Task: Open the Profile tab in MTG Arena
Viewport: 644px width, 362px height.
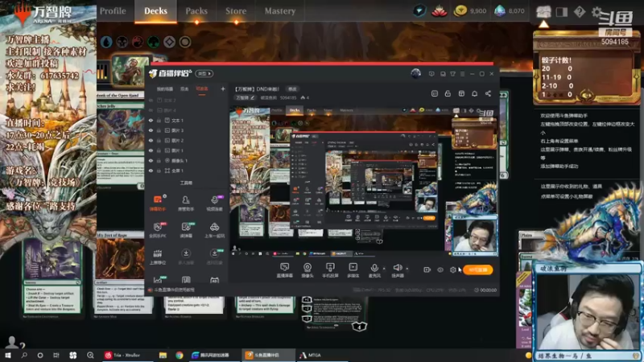Action: pyautogui.click(x=113, y=11)
